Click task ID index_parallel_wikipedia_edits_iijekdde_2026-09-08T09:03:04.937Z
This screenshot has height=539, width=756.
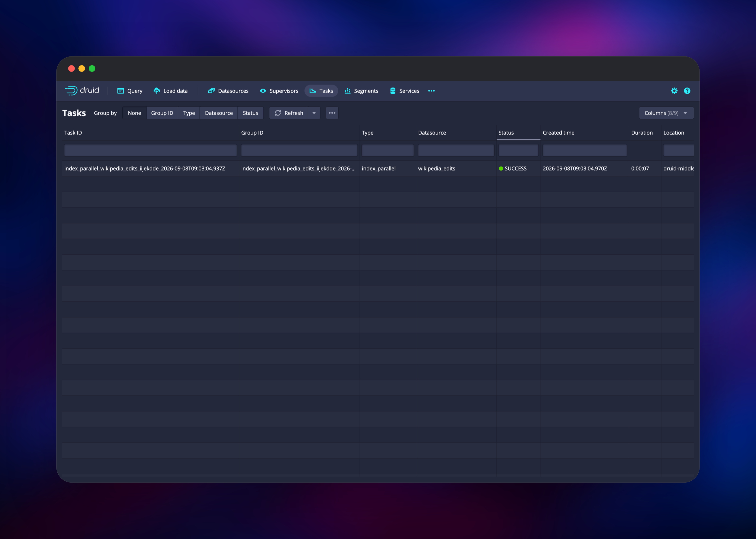click(x=145, y=169)
